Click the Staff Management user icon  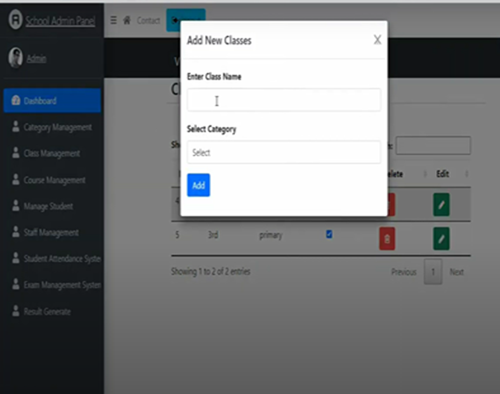click(16, 232)
